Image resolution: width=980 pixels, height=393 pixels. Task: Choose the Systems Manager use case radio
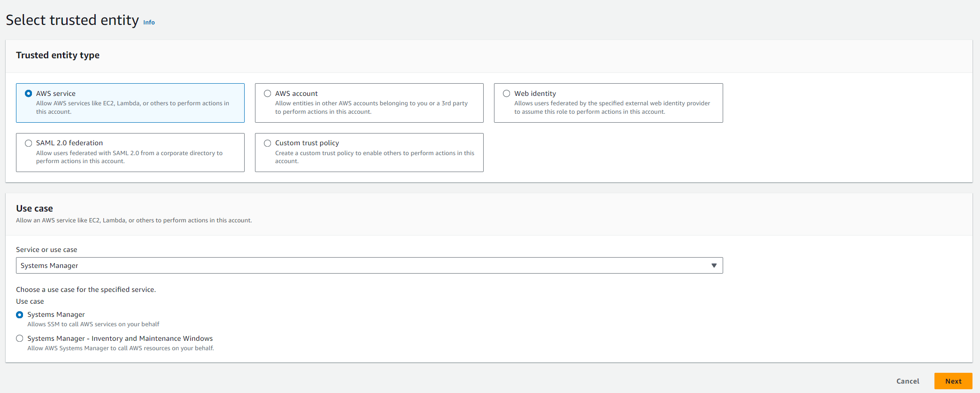[20, 314]
